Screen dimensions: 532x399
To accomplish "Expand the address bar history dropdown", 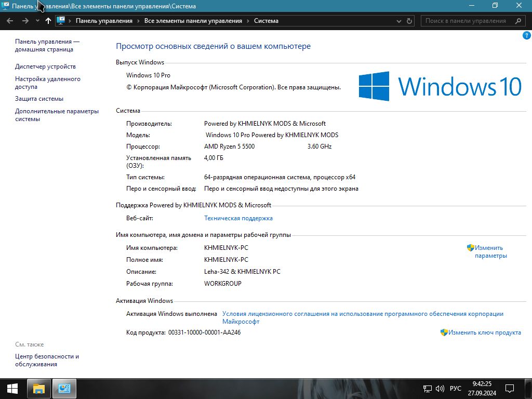I will (399, 21).
